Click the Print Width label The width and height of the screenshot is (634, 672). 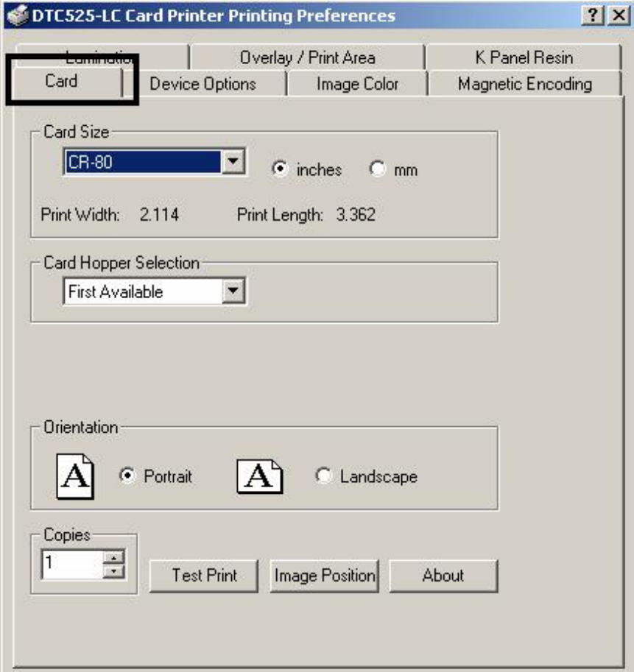click(80, 215)
